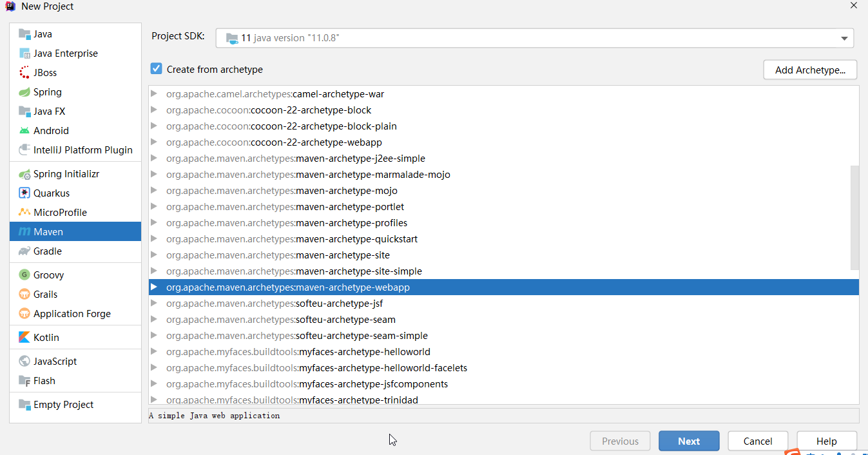Select maven-archetype-profiles row
The height and width of the screenshot is (455, 868).
pos(504,223)
